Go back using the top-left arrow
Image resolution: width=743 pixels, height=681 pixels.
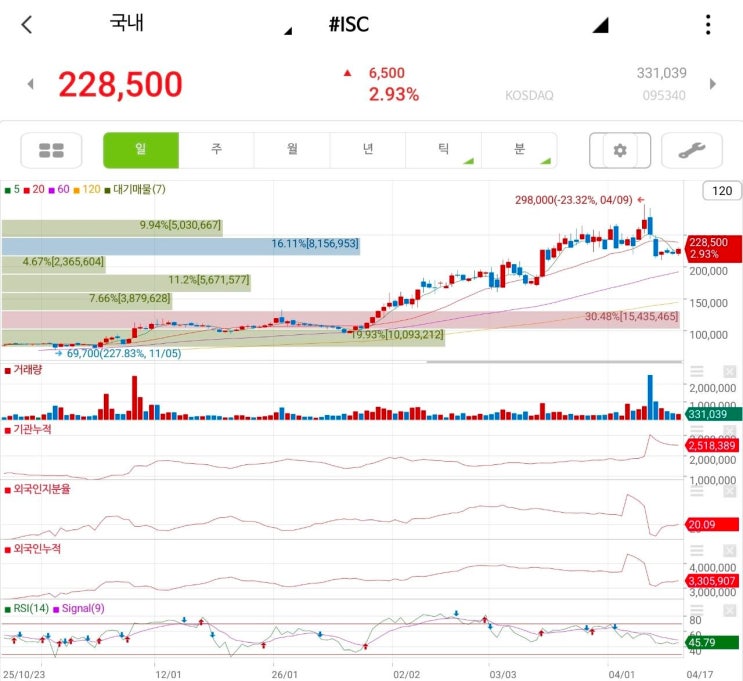click(x=27, y=24)
